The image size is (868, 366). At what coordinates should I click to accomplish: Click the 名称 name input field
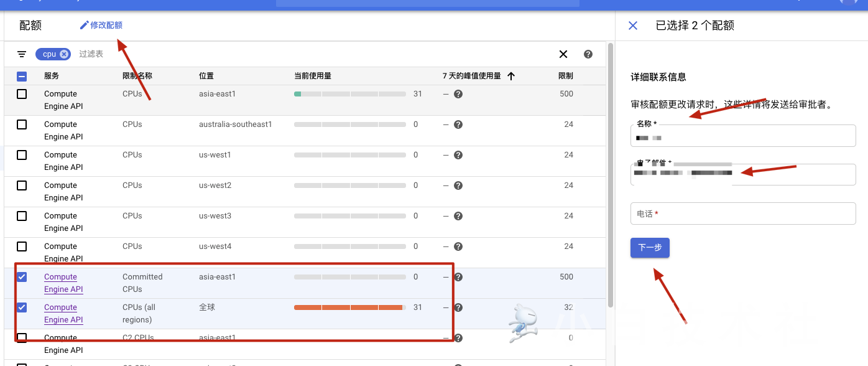click(743, 136)
